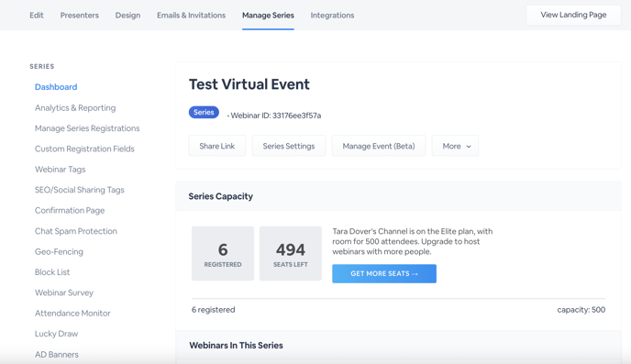Select Geo-Fencing in sidebar
631x364 pixels.
click(59, 252)
